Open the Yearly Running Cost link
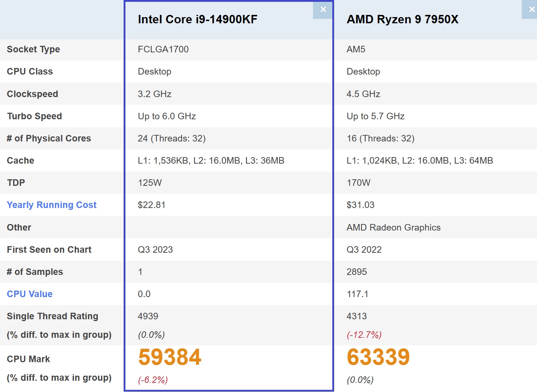Screen dimensions: 537x392 (52, 205)
